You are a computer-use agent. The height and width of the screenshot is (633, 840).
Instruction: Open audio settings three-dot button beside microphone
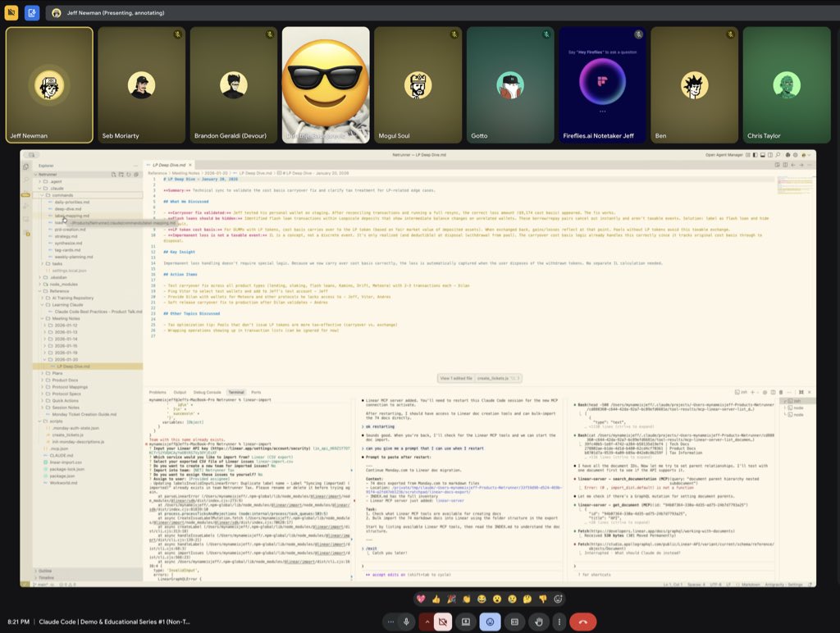(390, 622)
